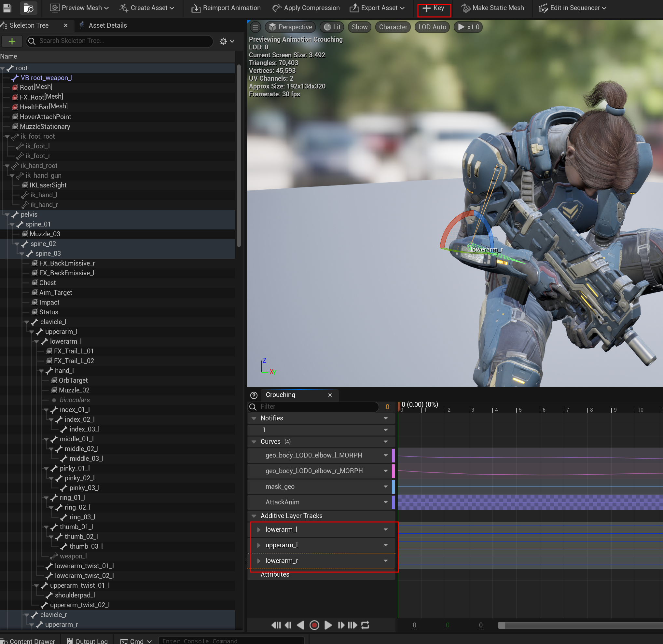Open the Perspective view dropdown
Screen dimensions: 663x644
pos(290,27)
